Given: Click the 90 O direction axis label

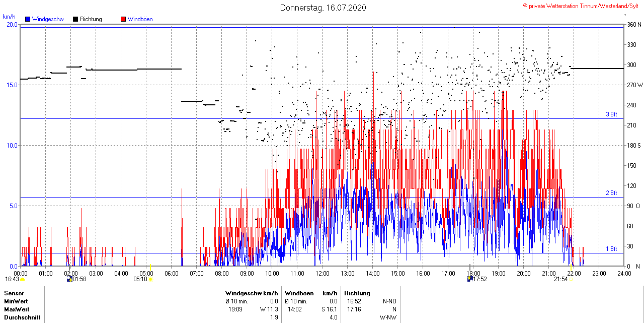Looking at the screenshot, I should tap(633, 206).
